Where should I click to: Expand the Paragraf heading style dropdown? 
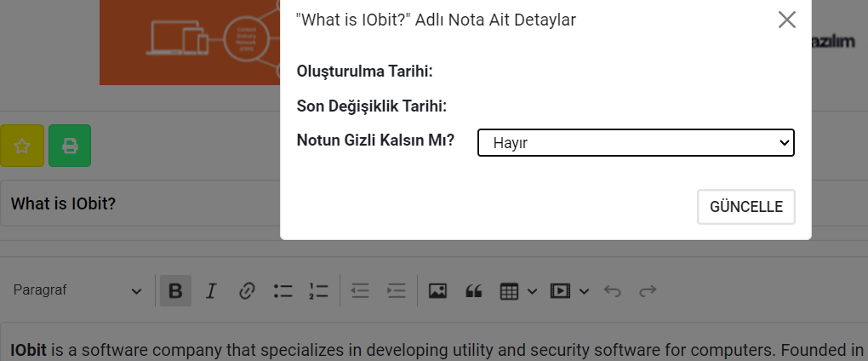77,291
